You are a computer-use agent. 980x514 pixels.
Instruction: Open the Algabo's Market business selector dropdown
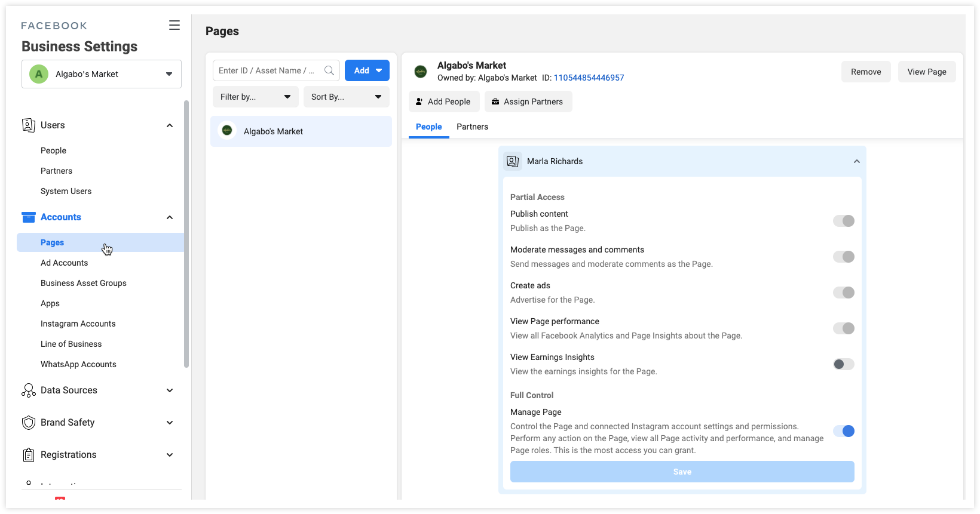point(102,74)
